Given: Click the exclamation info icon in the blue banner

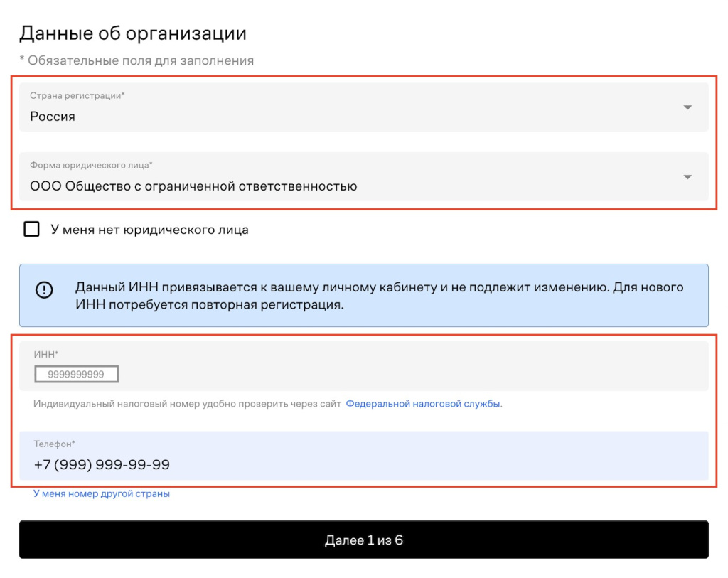Looking at the screenshot, I should [44, 290].
